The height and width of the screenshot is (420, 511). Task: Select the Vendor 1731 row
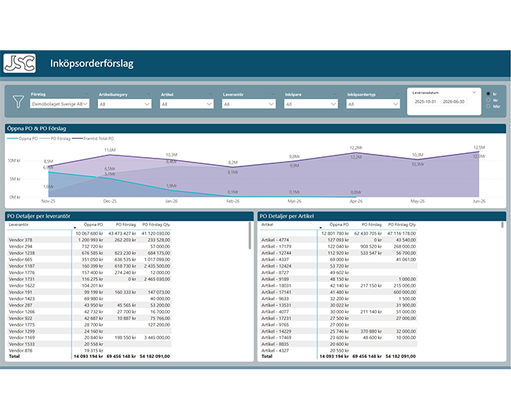click(x=89, y=279)
